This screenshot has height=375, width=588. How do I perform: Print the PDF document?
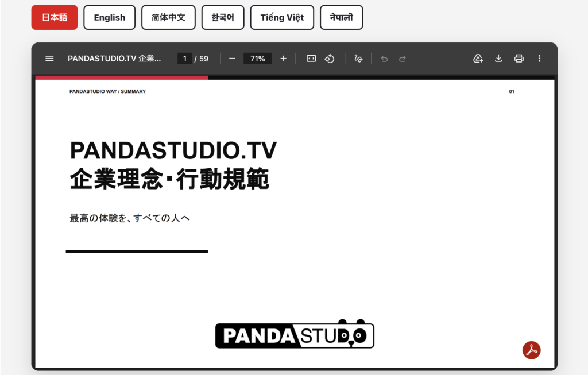coord(519,59)
